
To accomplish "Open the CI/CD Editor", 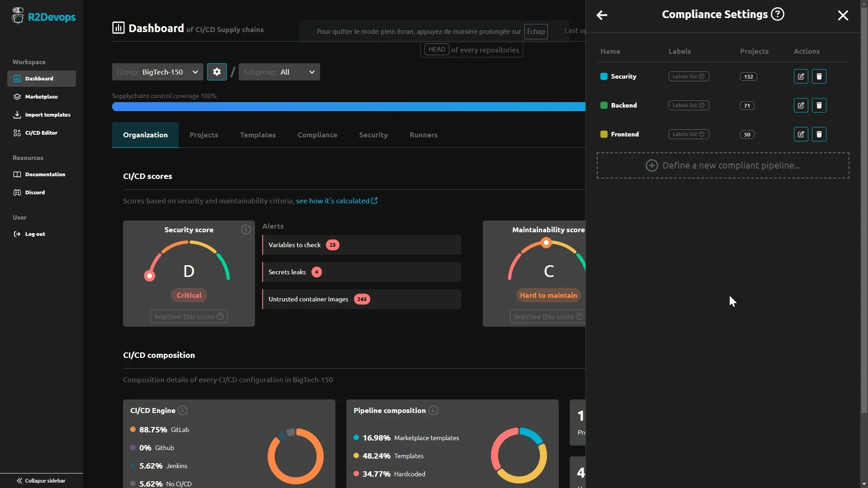I will 42,132.
